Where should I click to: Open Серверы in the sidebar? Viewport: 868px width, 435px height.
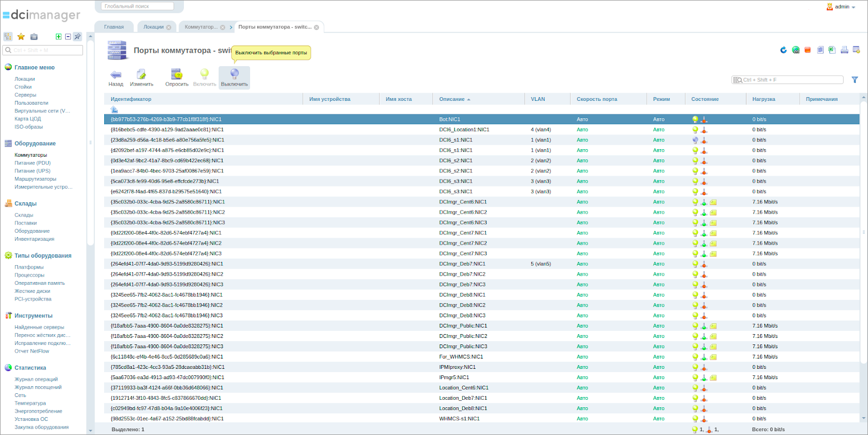(x=25, y=95)
